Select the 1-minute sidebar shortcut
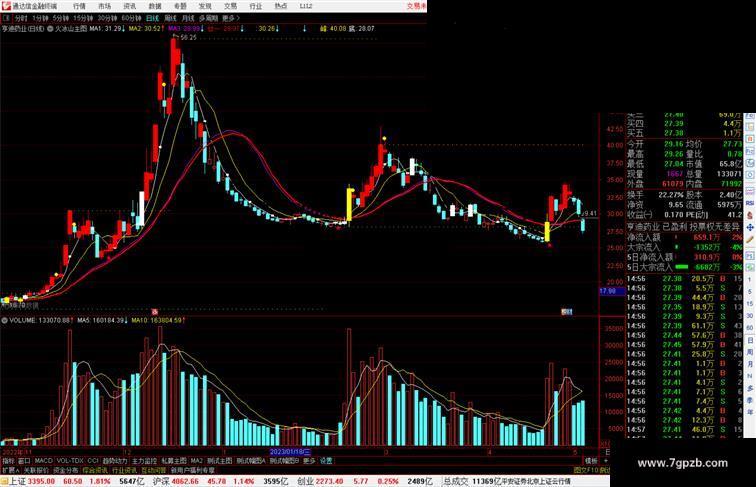756x487 pixels. coord(750,280)
